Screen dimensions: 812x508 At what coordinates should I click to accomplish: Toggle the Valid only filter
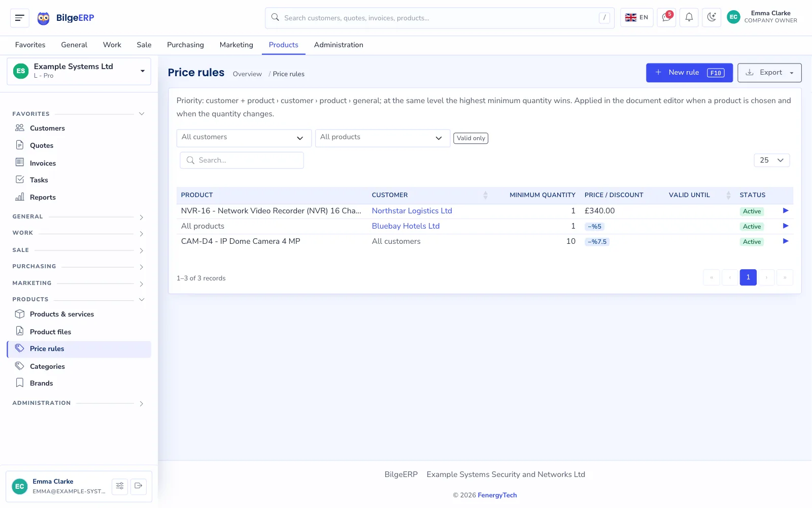(x=470, y=138)
